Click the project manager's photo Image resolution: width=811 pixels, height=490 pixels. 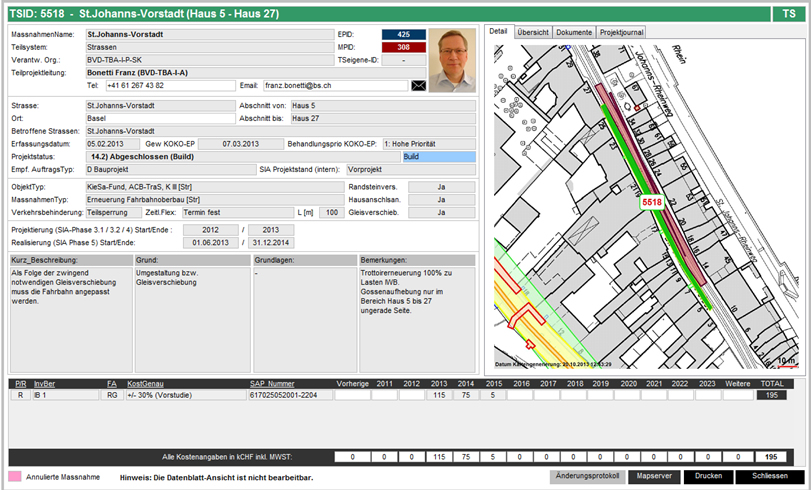coord(453,60)
